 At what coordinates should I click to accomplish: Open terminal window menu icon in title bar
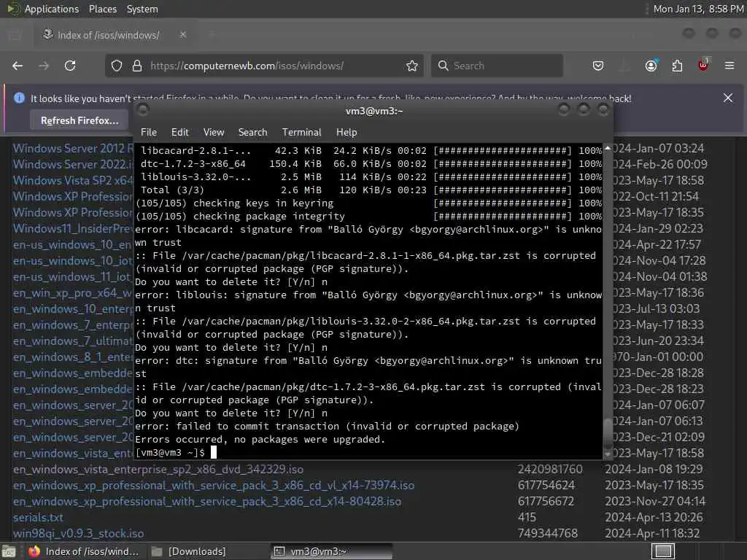142,111
